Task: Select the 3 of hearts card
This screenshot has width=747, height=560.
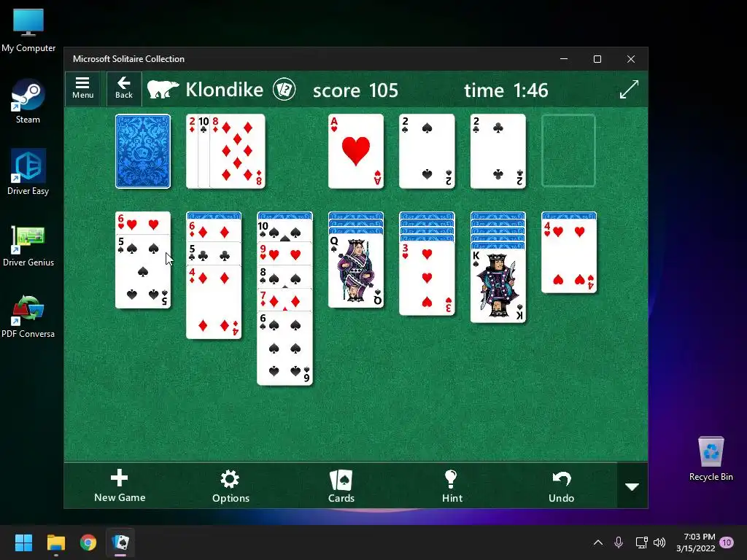Action: (x=427, y=279)
